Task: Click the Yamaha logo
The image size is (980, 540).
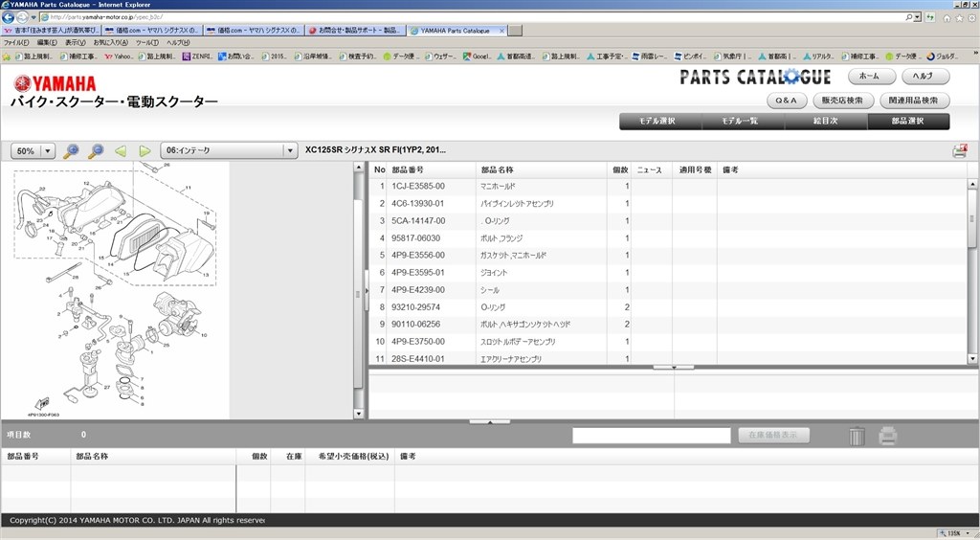Action: coord(55,83)
